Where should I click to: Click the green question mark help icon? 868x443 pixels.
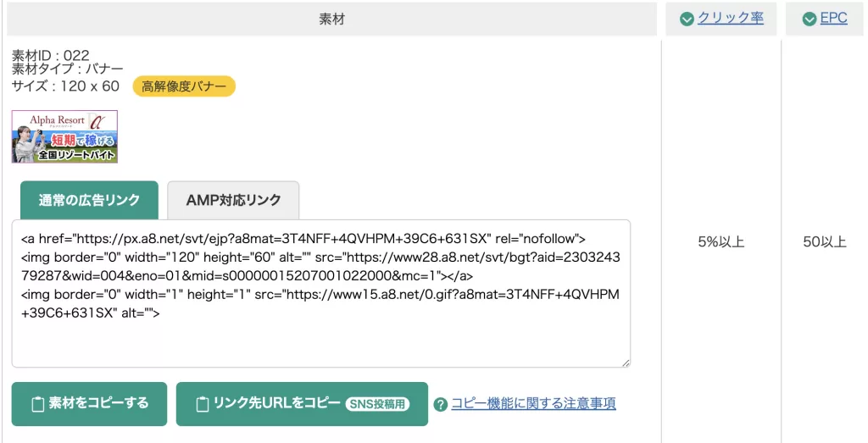coord(440,404)
